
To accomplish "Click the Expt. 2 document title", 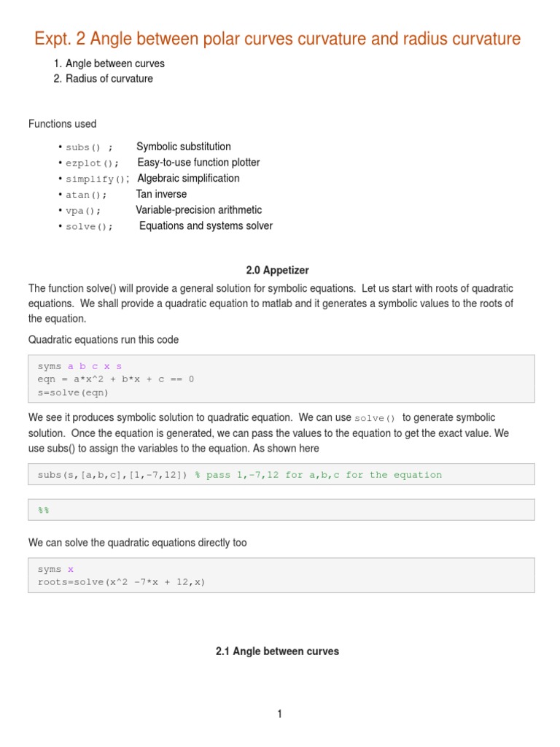I will [278, 38].
